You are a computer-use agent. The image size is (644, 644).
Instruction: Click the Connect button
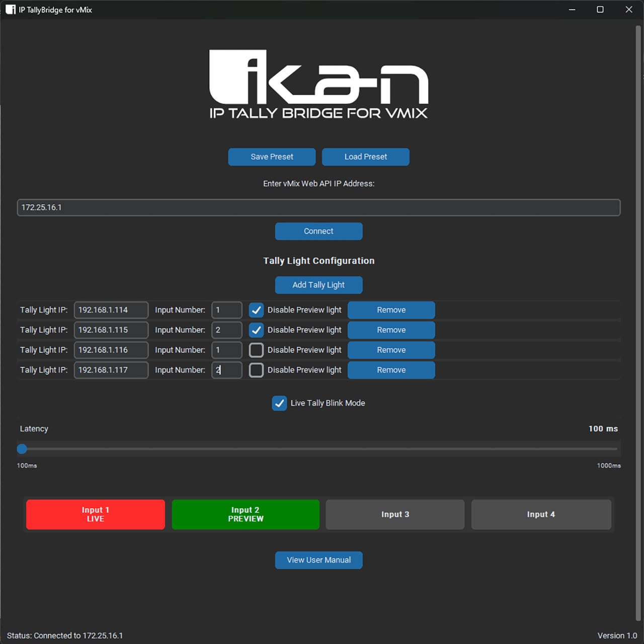[x=318, y=231]
